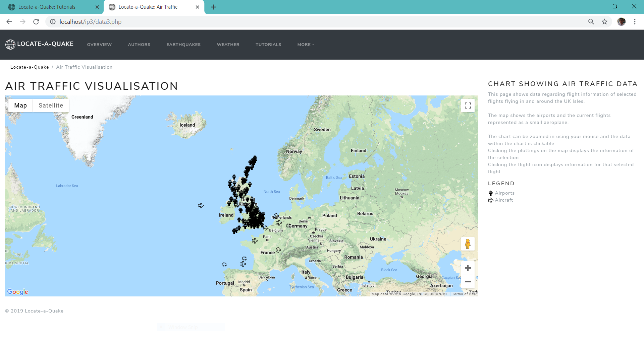Open the browser zoom magnifier icon
Image resolution: width=644 pixels, height=345 pixels.
[591, 22]
